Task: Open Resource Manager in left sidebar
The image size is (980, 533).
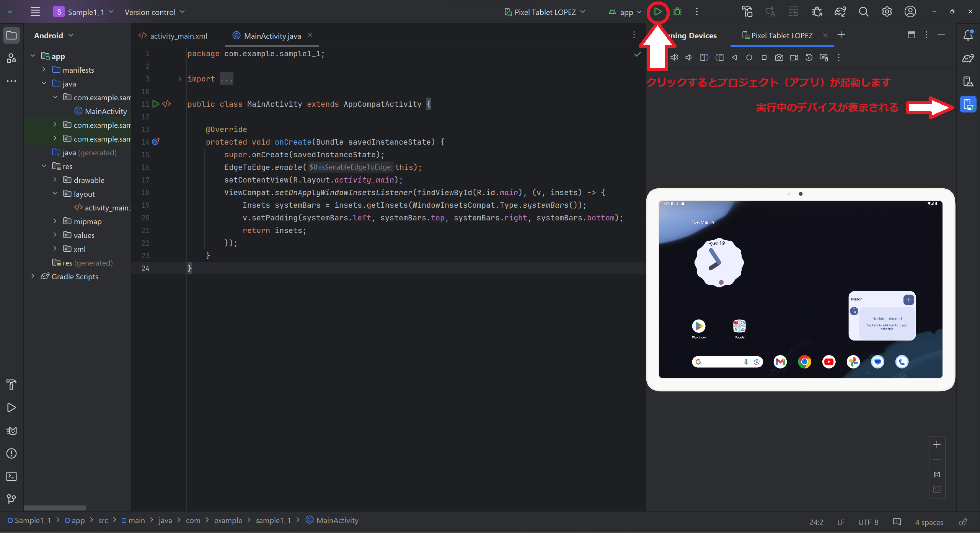Action: (11, 58)
